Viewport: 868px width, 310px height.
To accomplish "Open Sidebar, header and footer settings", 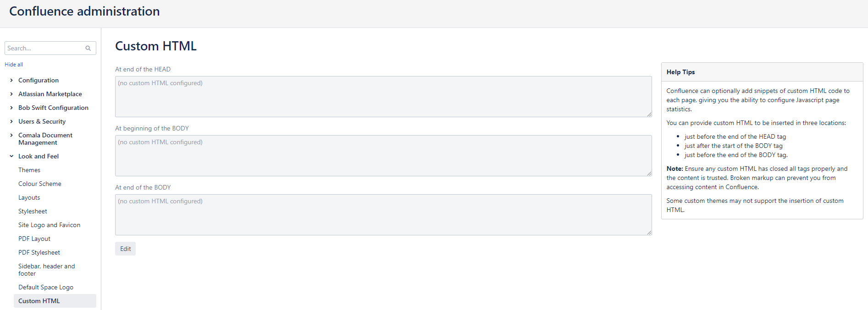I will (x=46, y=270).
